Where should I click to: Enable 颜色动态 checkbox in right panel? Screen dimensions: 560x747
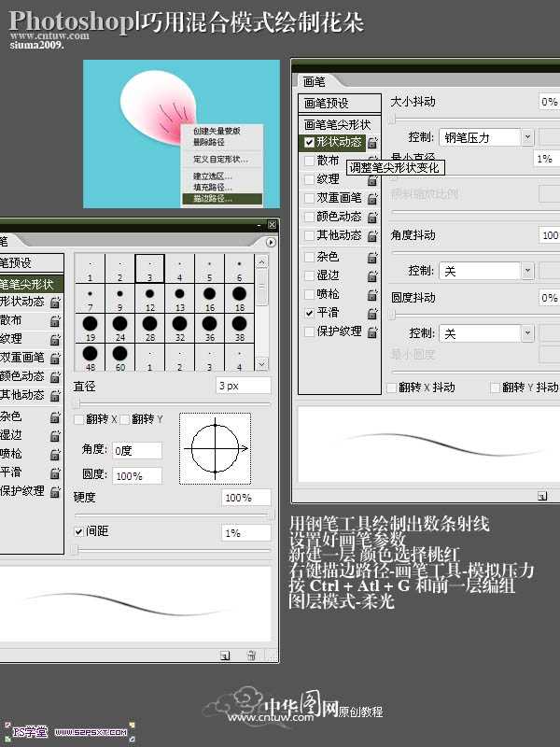pos(309,217)
